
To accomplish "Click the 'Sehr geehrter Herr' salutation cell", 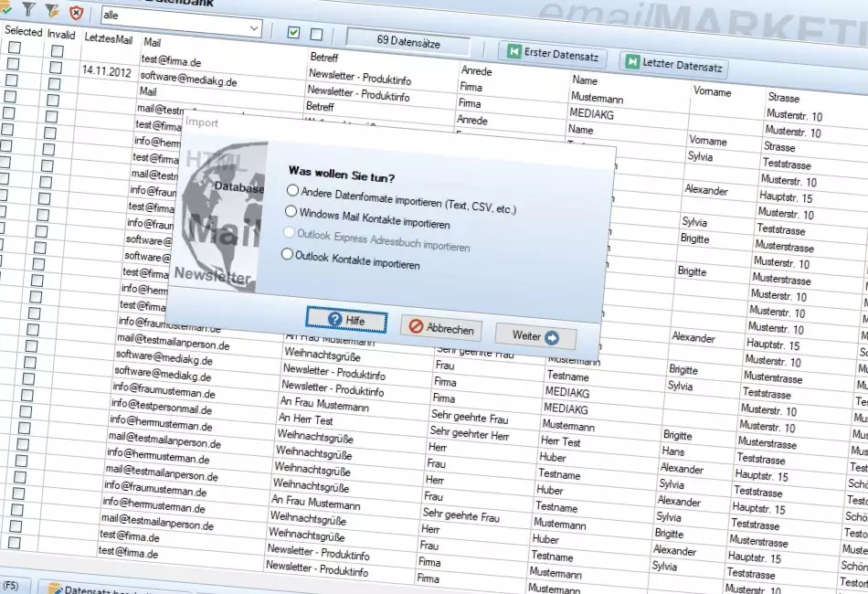I will pyautogui.click(x=470, y=433).
